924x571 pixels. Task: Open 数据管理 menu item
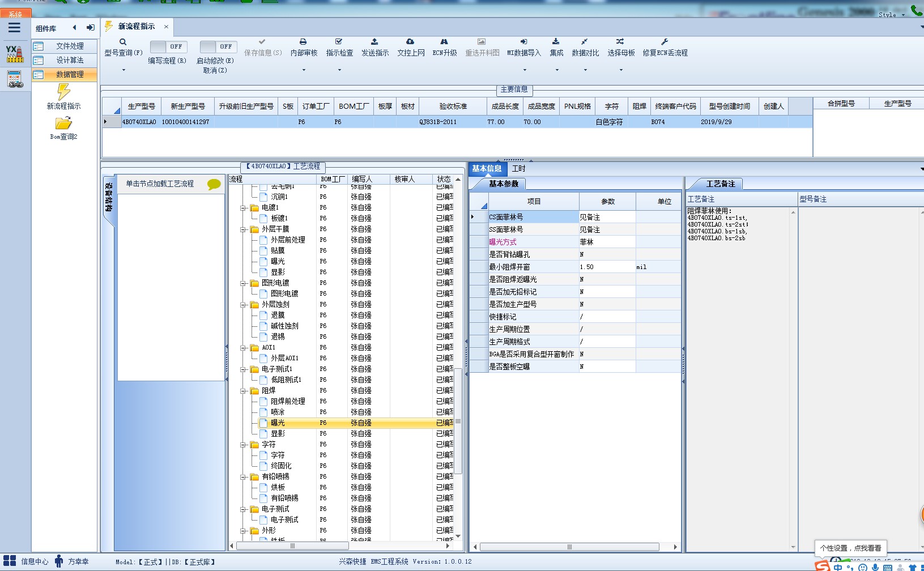click(64, 74)
